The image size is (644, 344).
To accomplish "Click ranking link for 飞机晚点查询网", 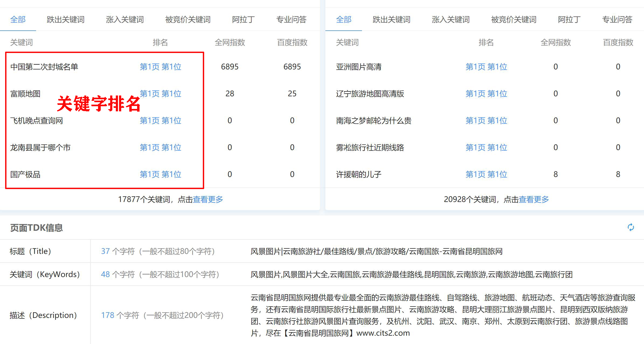I will click(161, 120).
